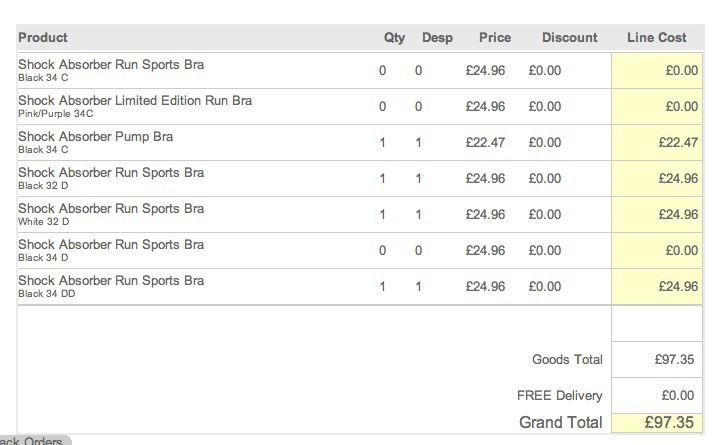Click the Run Sports Bra Black 34 DD

[x=111, y=281]
